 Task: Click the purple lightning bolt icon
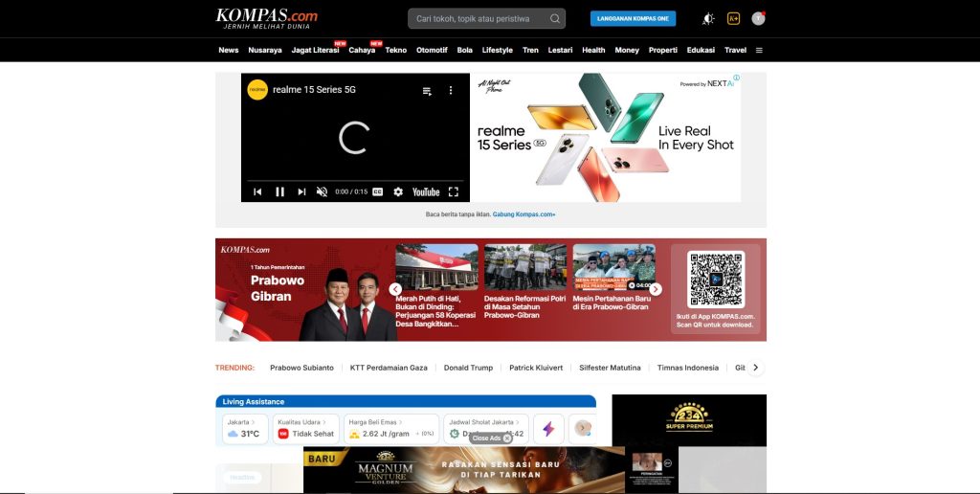pos(548,429)
